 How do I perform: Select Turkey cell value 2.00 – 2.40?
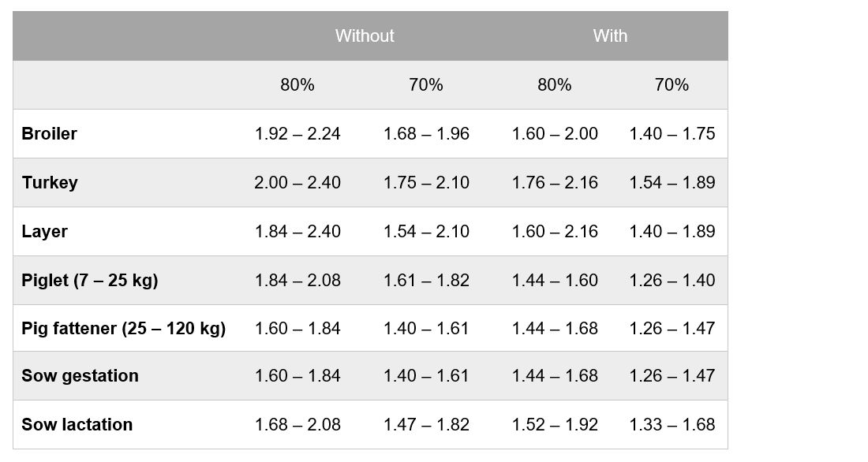(x=297, y=183)
